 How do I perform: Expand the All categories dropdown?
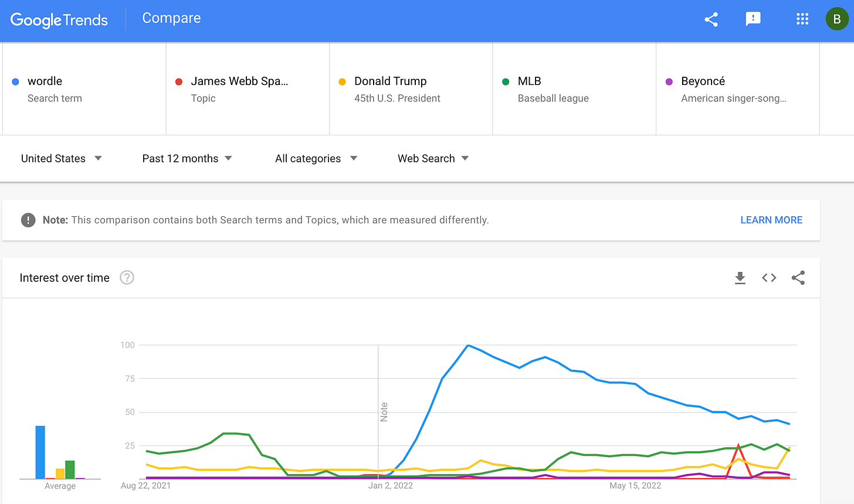click(x=316, y=158)
